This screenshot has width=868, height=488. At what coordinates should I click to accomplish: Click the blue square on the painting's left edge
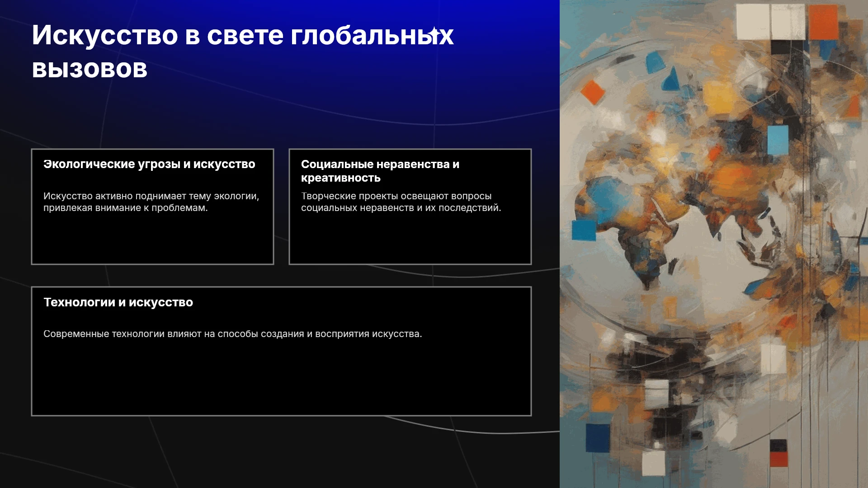(584, 230)
